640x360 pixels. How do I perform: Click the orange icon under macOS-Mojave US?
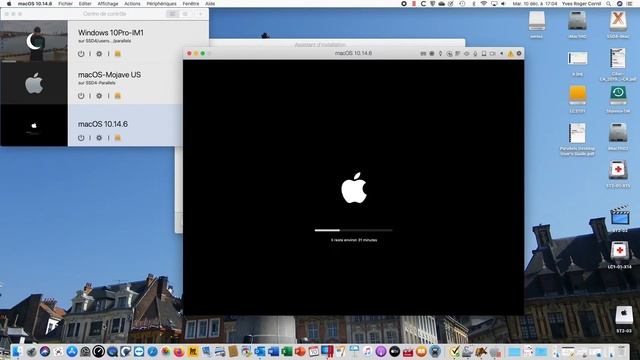118,96
